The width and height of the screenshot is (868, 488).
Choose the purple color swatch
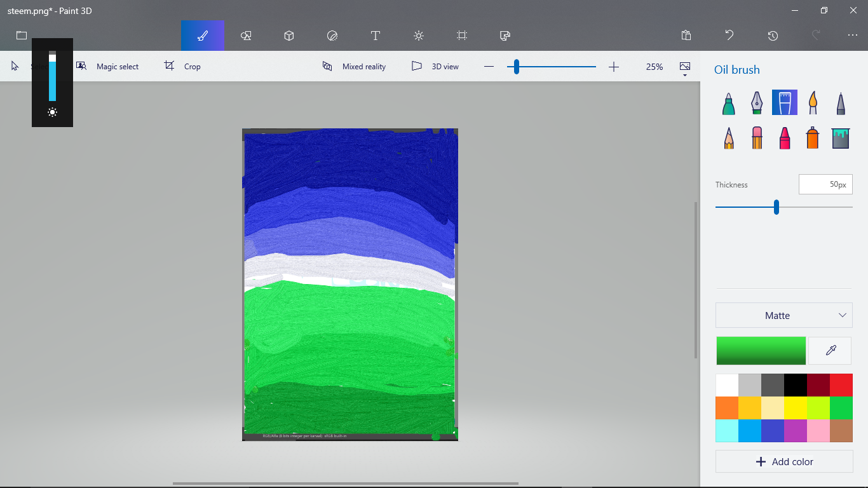point(796,431)
